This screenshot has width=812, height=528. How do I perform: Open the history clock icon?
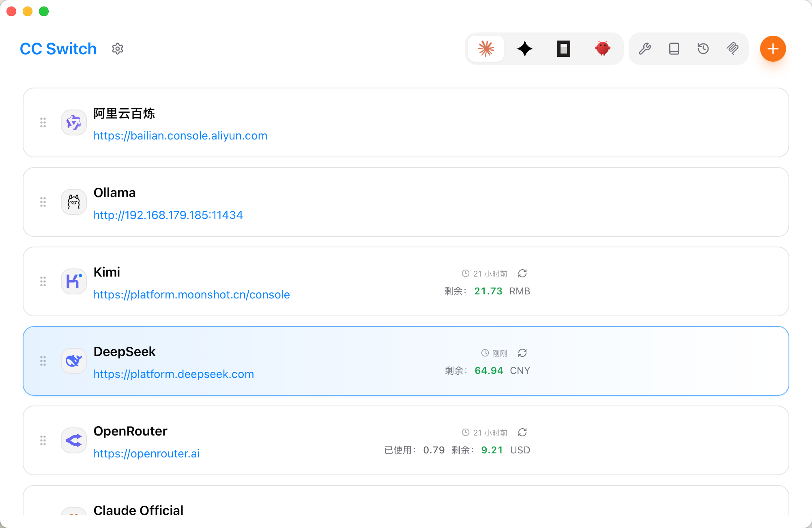[703, 49]
